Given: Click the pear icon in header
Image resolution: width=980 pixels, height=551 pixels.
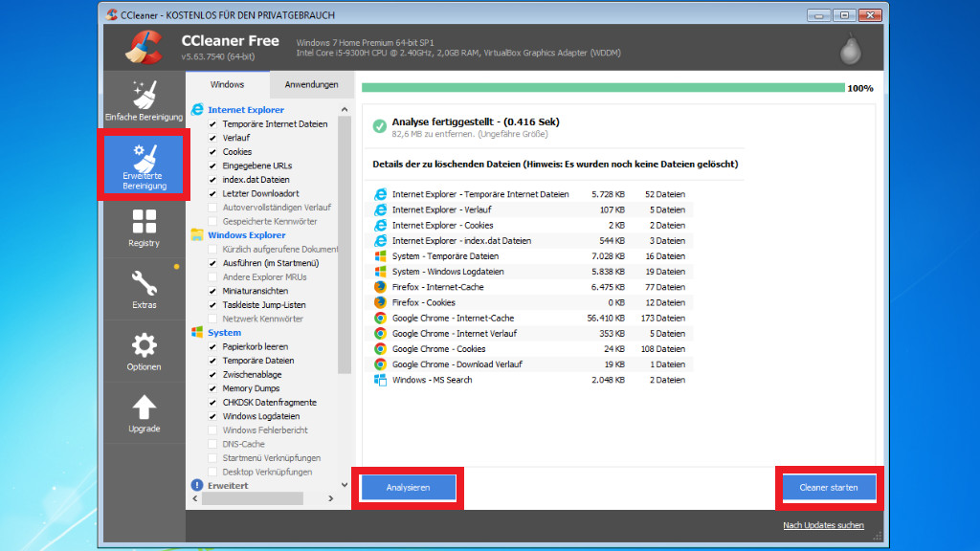Looking at the screenshot, I should (848, 48).
